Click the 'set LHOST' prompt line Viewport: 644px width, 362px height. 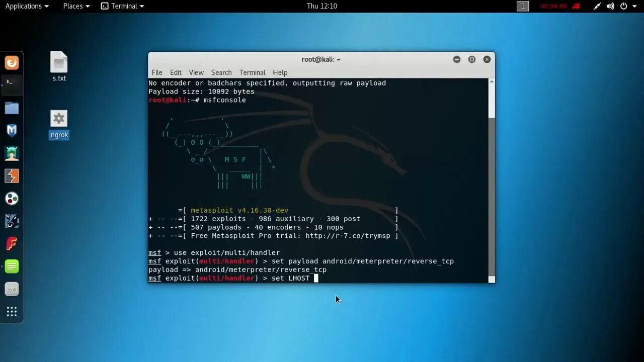(x=233, y=278)
